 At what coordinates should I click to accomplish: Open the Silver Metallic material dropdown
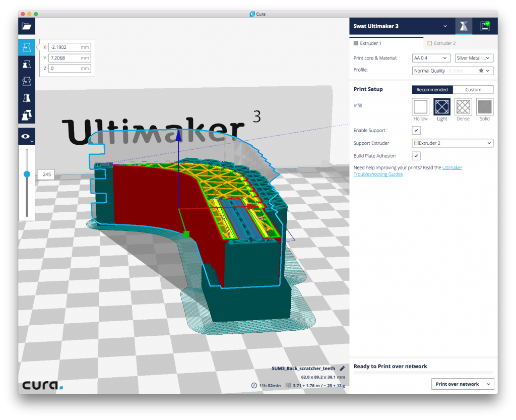[x=474, y=58]
